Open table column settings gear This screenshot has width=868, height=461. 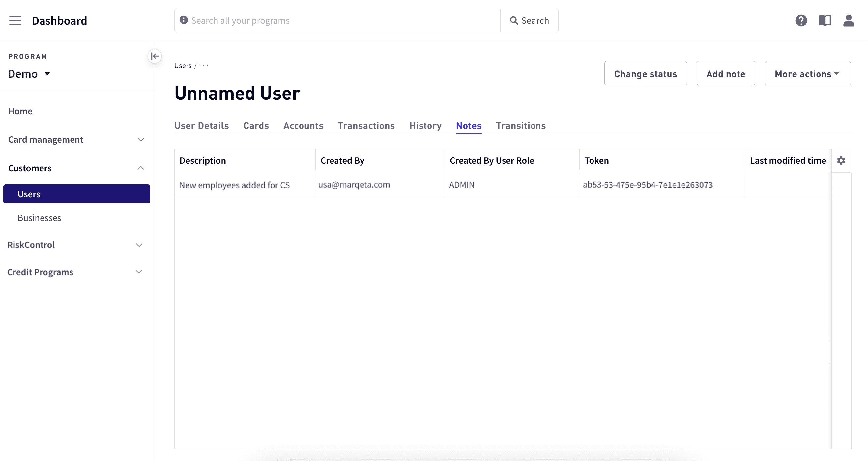(841, 161)
